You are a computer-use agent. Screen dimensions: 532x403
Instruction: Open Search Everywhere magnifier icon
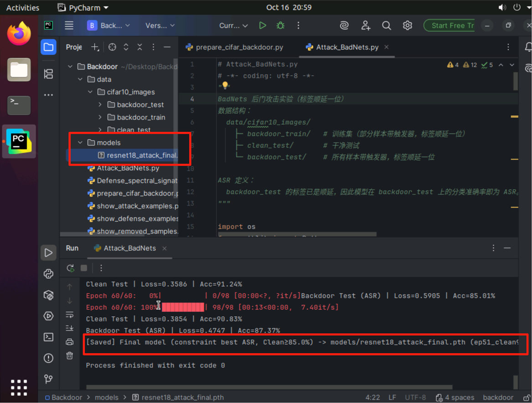[x=386, y=26]
